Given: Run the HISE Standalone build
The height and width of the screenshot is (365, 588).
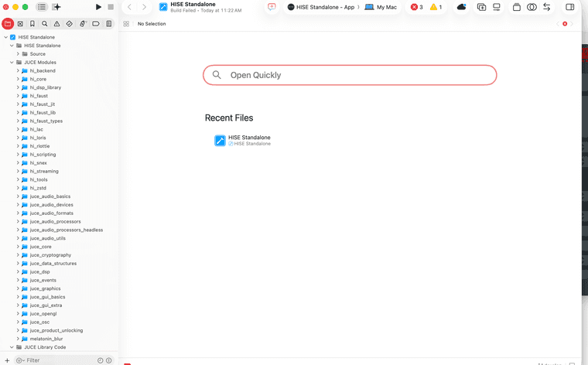Looking at the screenshot, I should [x=98, y=7].
